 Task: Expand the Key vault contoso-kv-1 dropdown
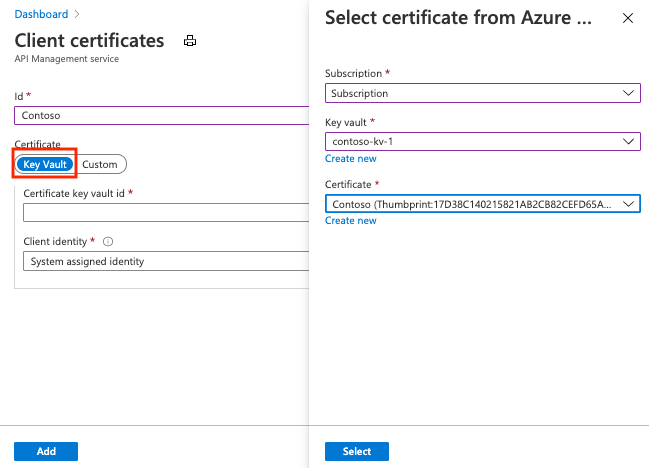482,142
